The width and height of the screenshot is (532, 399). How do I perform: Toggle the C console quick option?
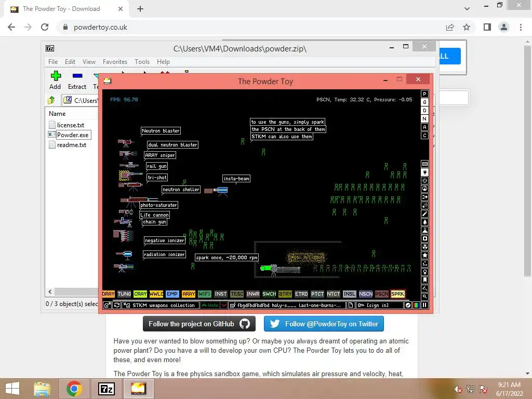424,136
